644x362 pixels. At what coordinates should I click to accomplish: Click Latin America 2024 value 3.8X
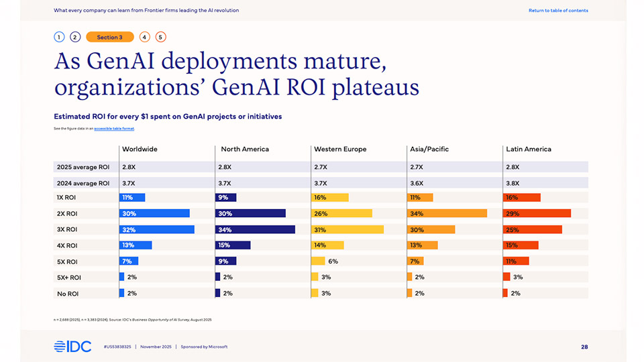tap(513, 183)
